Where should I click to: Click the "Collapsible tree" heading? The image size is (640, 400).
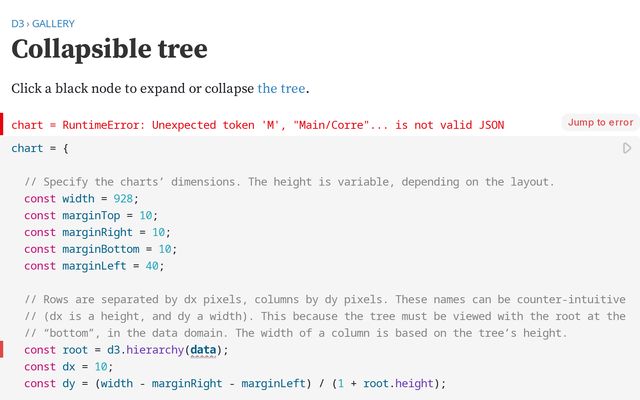[x=109, y=49]
